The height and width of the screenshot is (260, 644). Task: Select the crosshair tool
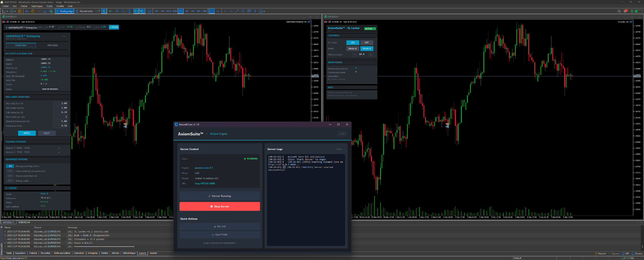click(x=218, y=11)
